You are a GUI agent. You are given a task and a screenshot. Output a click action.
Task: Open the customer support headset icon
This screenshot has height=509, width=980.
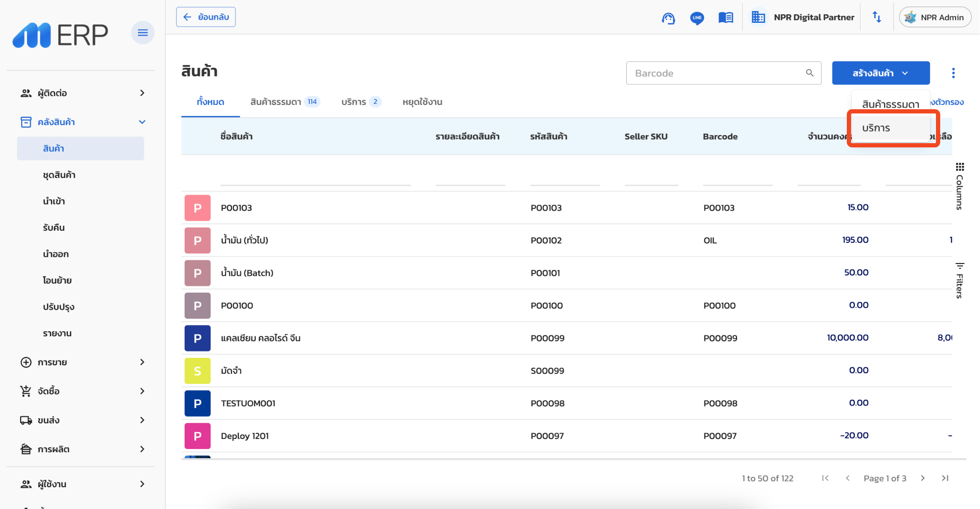(668, 18)
